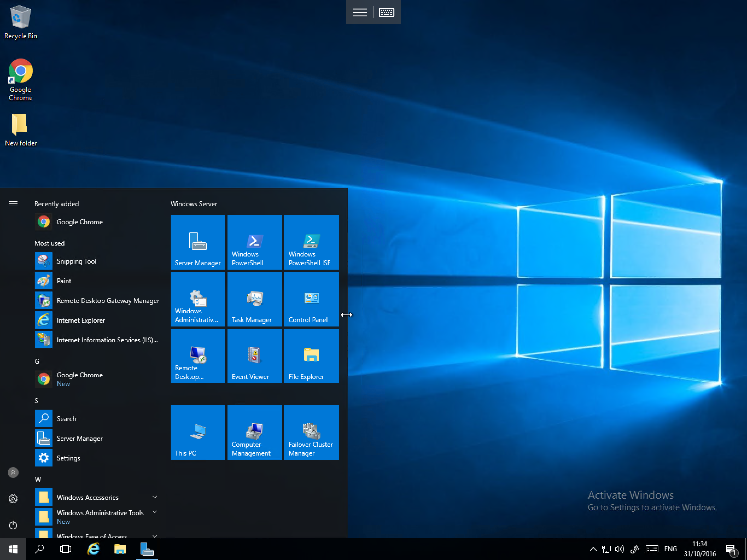This screenshot has height=560, width=747.
Task: Click the Windows Server tile group name
Action: tap(194, 204)
